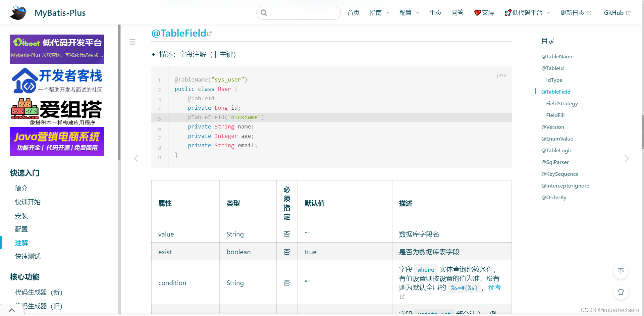Click the @TableField heading link
Viewport: 644px width, 316px height.
tap(179, 33)
